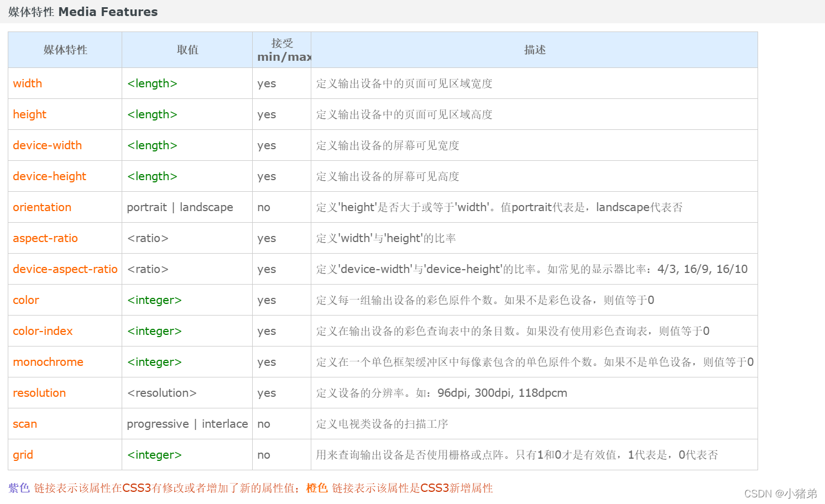
Task: Click description '定义输出设备中的页面可见区域宽度'
Action: tap(404, 83)
